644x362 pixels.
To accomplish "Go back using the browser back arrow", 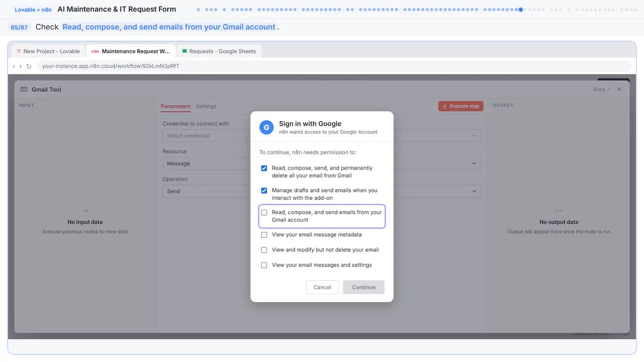I will pyautogui.click(x=14, y=66).
